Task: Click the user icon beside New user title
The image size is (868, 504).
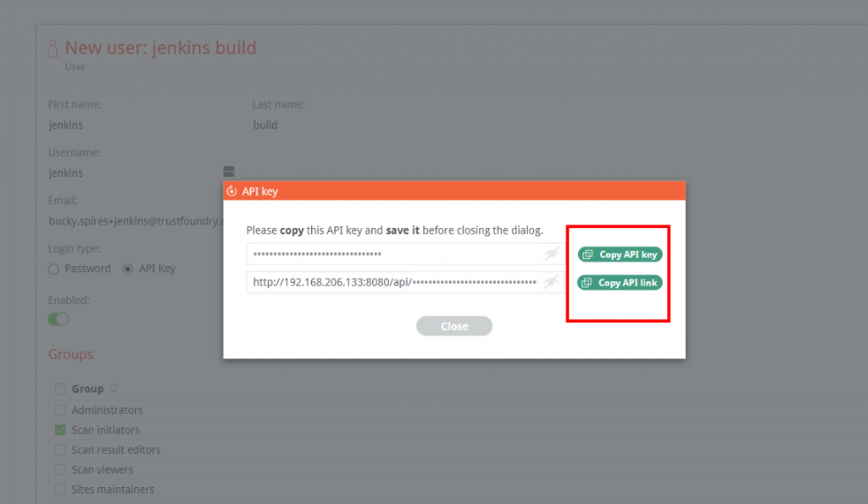Action: point(53,48)
